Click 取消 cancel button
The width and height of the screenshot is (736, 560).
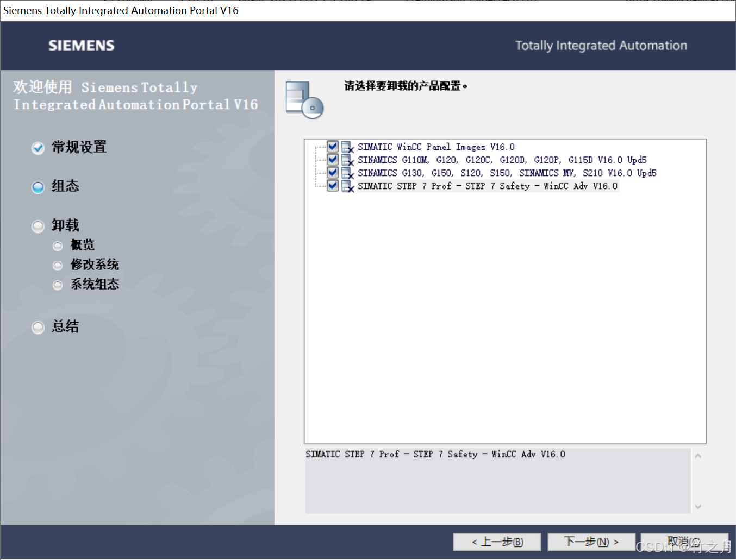[x=684, y=542]
